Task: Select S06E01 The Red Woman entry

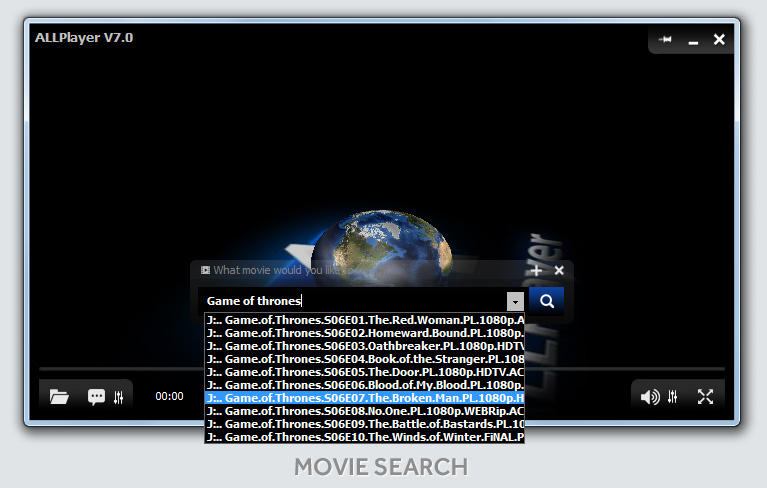Action: 364,320
